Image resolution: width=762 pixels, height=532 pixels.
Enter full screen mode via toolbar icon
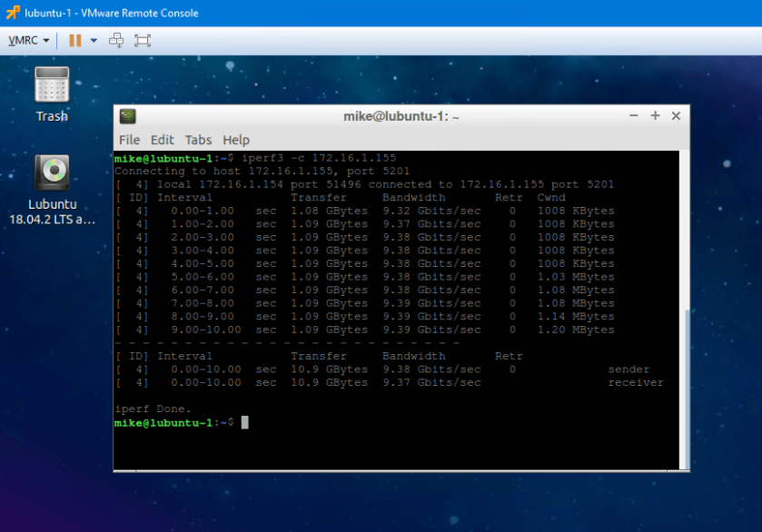tap(143, 41)
